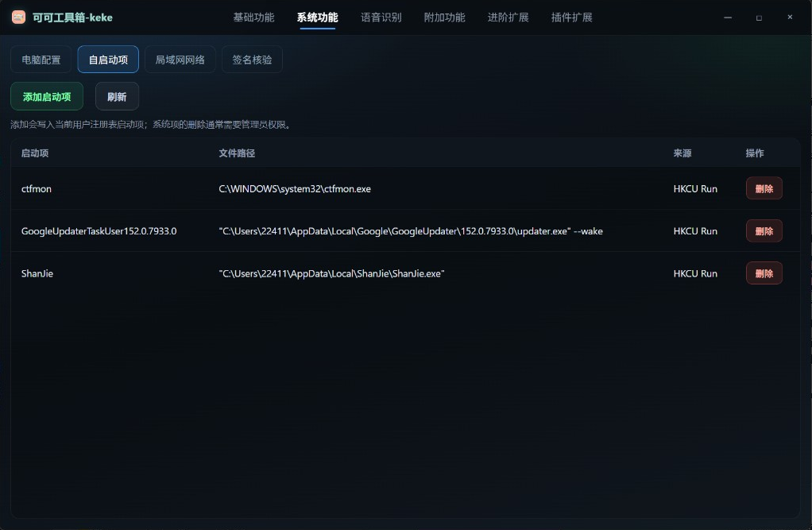812x530 pixels.
Task: Click the registry startup hint text
Action: coord(150,125)
